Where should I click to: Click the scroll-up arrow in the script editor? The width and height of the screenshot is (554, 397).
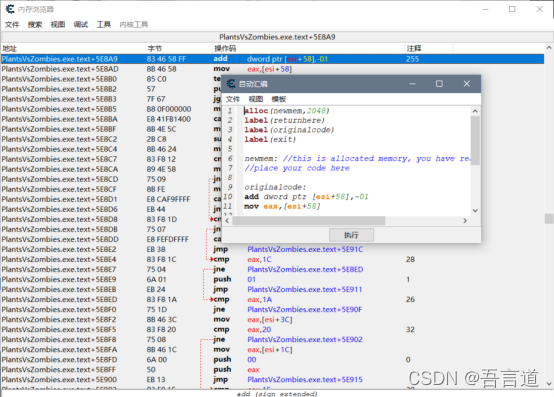pos(475,111)
